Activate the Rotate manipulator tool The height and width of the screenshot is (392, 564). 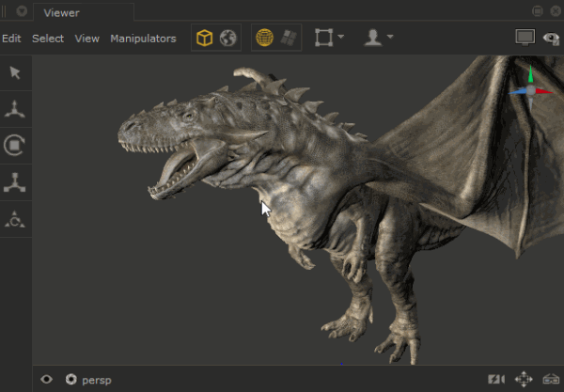pos(15,146)
